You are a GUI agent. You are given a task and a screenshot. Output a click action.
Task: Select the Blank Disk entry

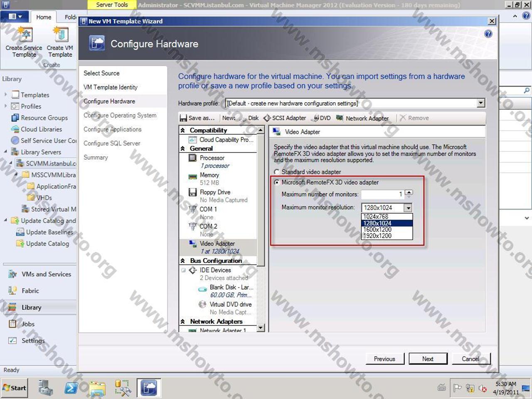231,287
